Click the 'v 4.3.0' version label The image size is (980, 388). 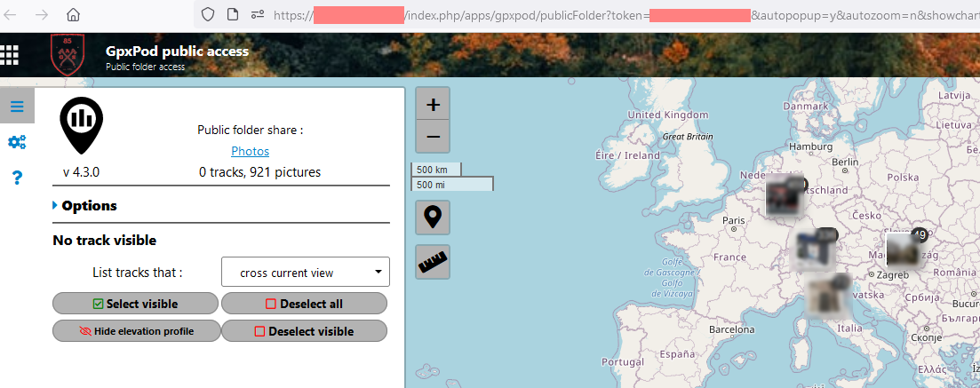pyautogui.click(x=81, y=172)
